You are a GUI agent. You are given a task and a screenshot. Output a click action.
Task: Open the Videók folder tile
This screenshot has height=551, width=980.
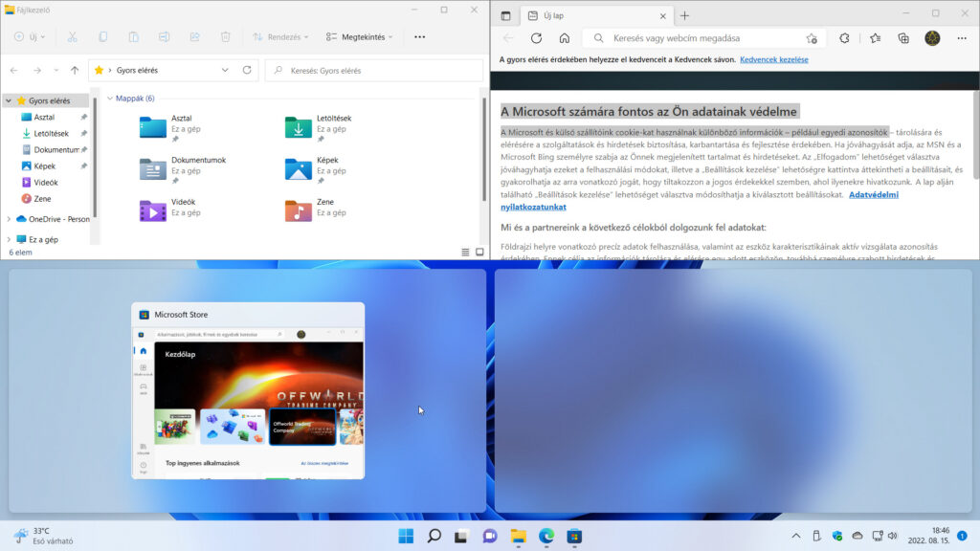[172, 211]
